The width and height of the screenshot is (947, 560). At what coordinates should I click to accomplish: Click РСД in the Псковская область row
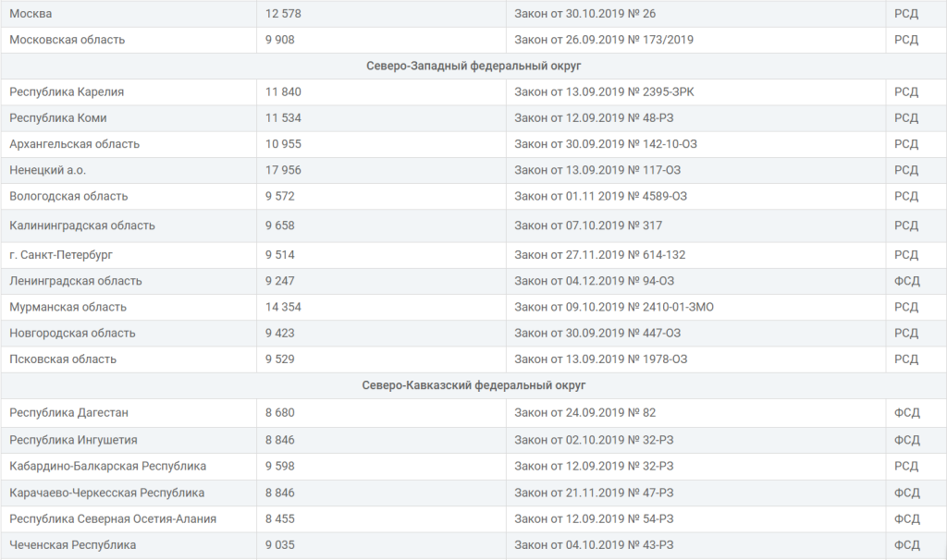click(906, 359)
